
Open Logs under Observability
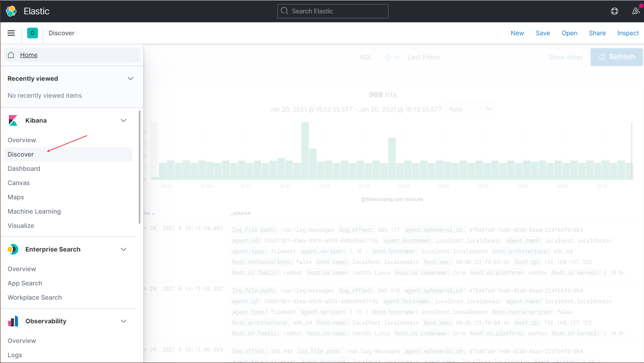tap(15, 355)
